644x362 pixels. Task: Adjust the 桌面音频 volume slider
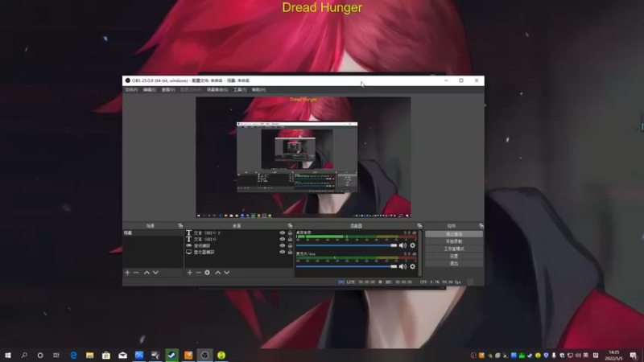pyautogui.click(x=347, y=245)
